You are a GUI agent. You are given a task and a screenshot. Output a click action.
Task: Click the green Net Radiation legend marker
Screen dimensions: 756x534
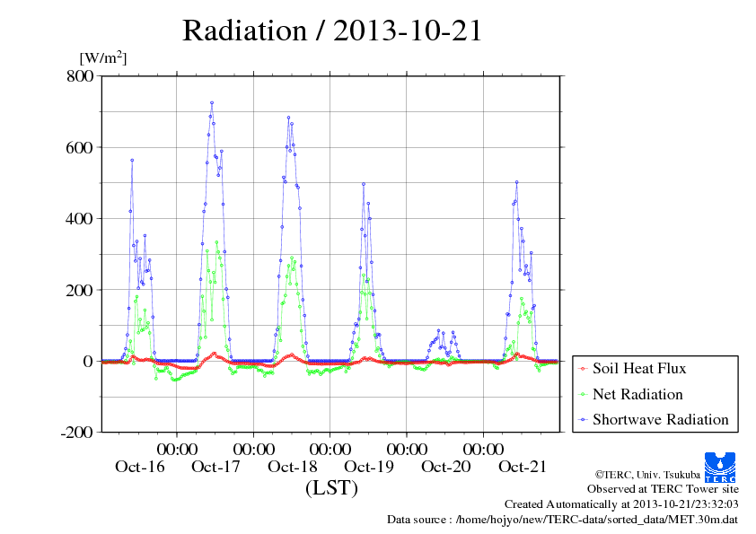pos(583,395)
